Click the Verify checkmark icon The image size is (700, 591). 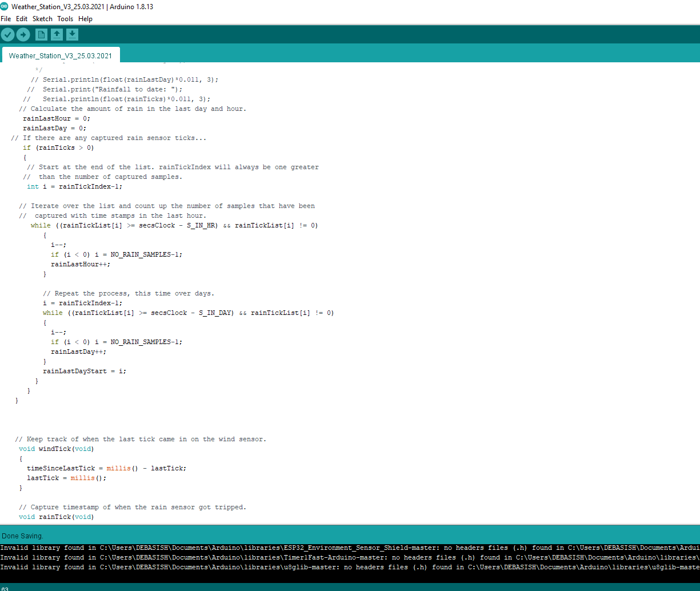coord(7,35)
